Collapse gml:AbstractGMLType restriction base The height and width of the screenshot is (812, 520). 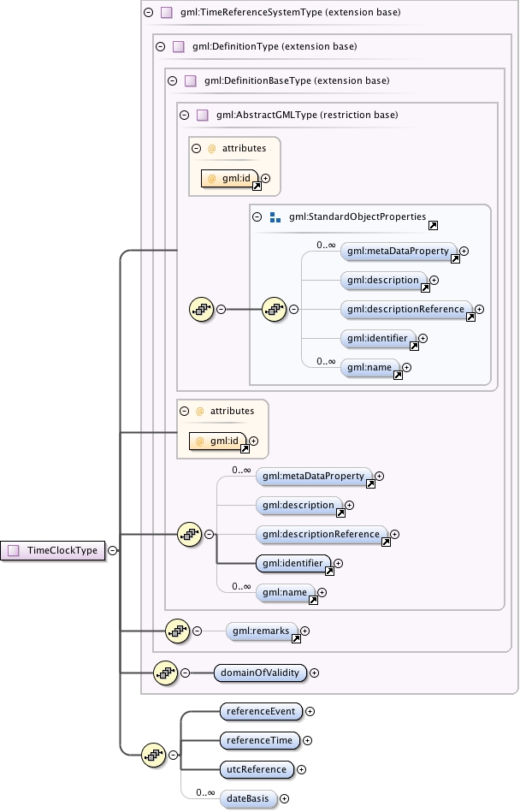click(184, 115)
